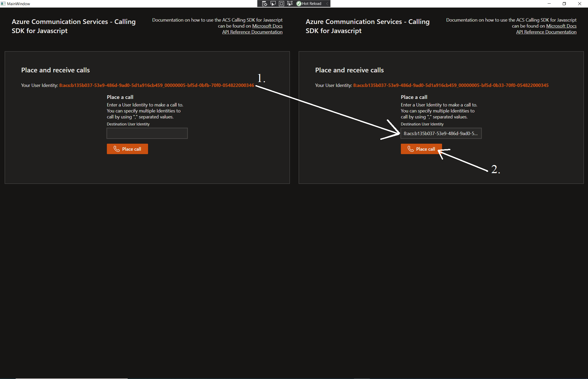
Task: Click the phone icon on left Place call
Action: point(117,149)
